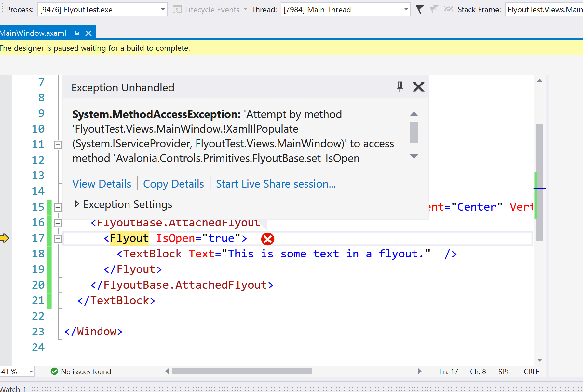Collapse the Flyout code block on line 17
This screenshot has height=392, width=583.
coord(58,238)
